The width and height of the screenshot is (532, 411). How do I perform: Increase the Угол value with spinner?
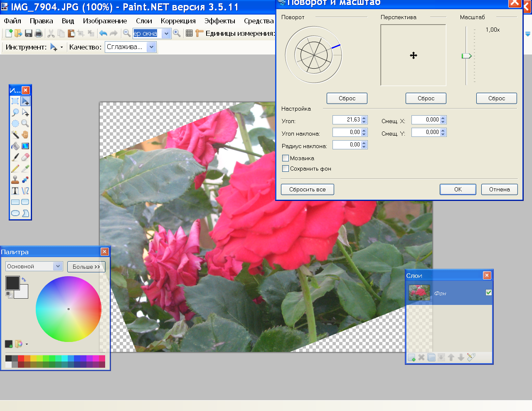coord(364,118)
